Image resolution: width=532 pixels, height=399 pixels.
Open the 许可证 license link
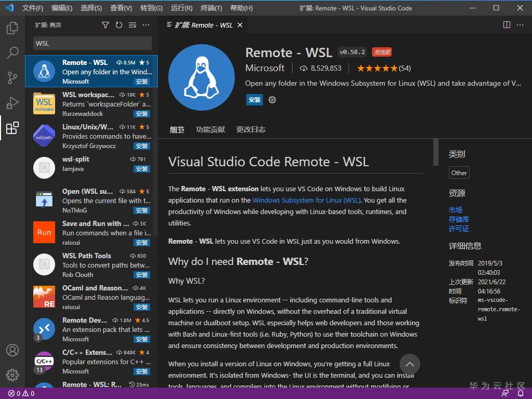459,229
